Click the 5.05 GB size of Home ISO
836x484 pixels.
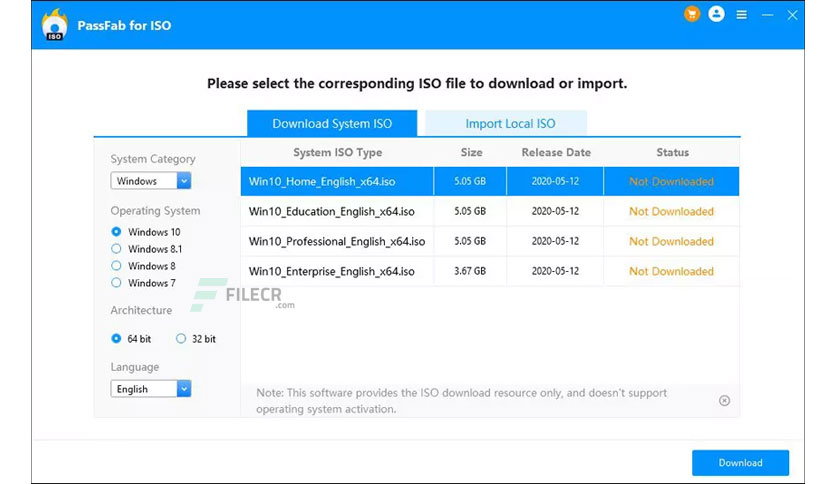coord(470,181)
